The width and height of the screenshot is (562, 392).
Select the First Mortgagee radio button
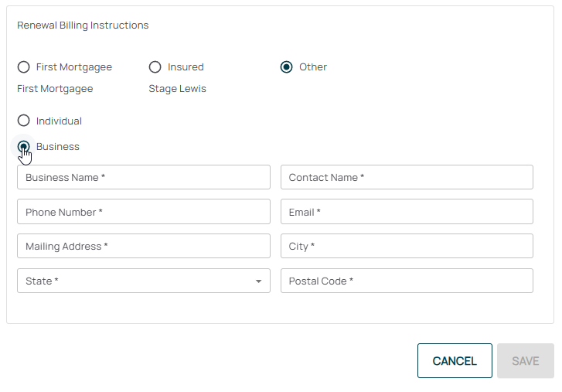click(x=23, y=67)
